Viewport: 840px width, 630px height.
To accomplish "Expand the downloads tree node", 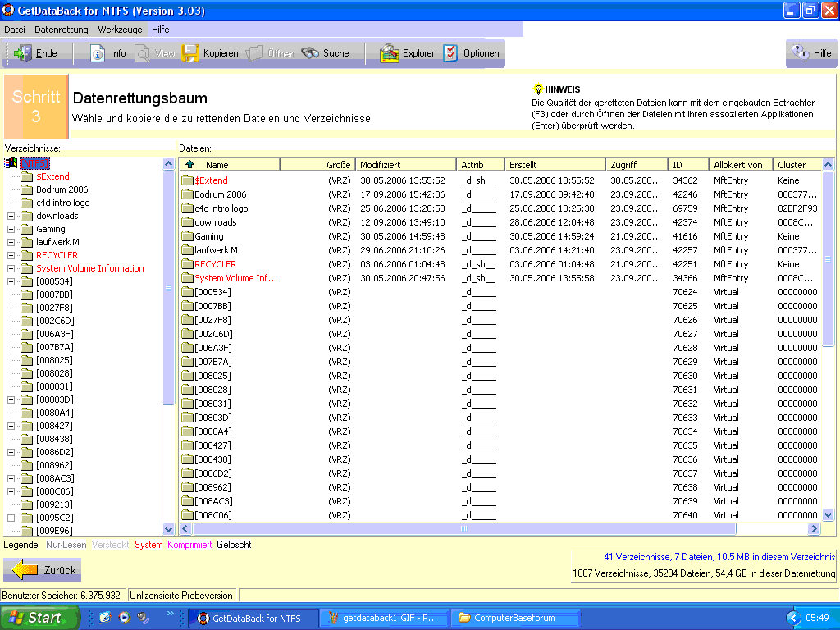I will 11,216.
